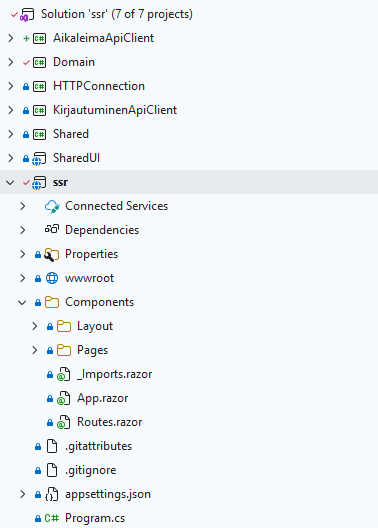Expand the Properties folder
The image size is (378, 528).
[23, 254]
